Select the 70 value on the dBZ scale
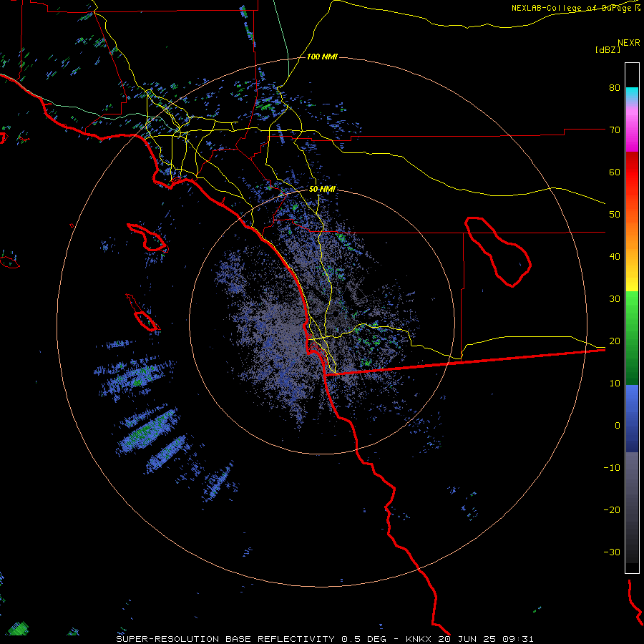The width and height of the screenshot is (644, 644). (615, 130)
